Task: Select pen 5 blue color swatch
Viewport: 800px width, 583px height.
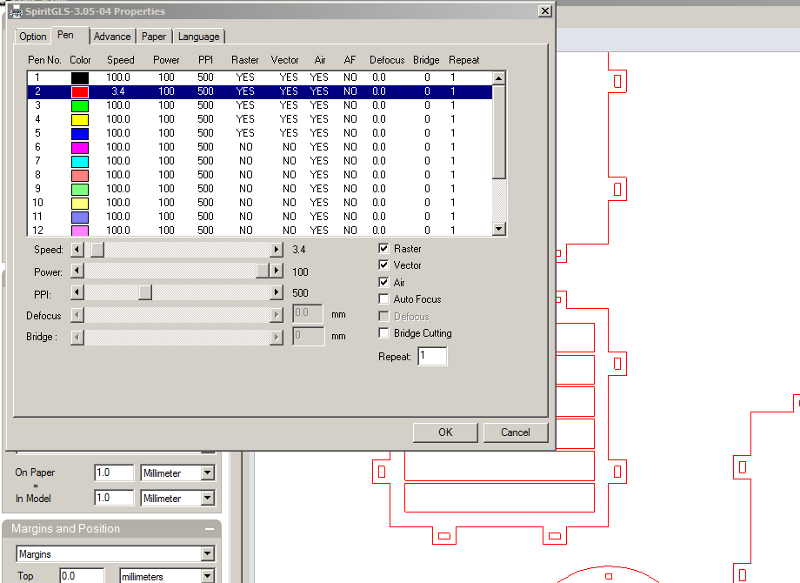Action: pos(80,133)
